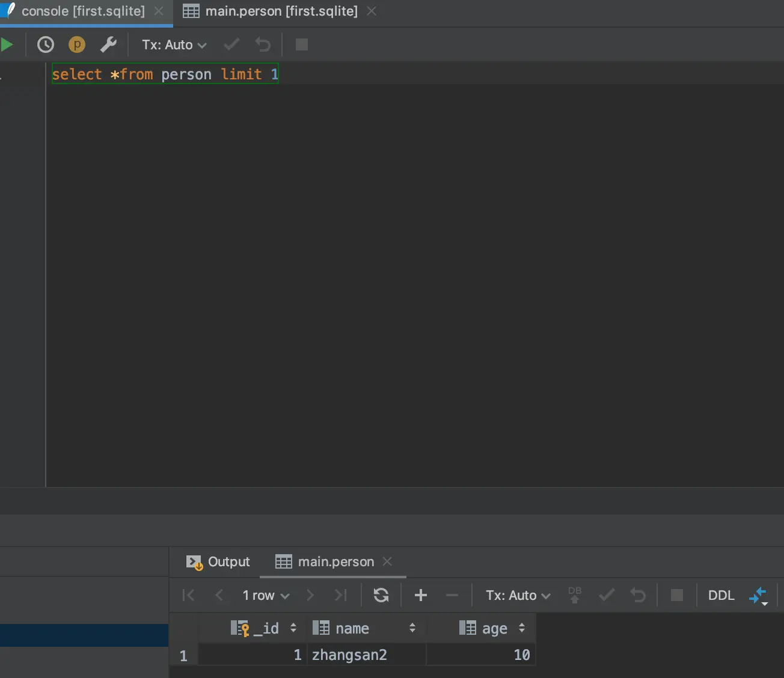Viewport: 784px width, 678px height.
Task: Open the Tx: Auto dropdown in console toolbar
Action: 174,44
